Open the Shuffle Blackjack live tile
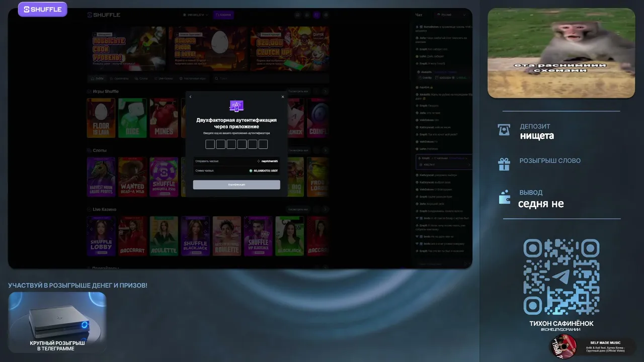The width and height of the screenshot is (644, 362). point(195,236)
